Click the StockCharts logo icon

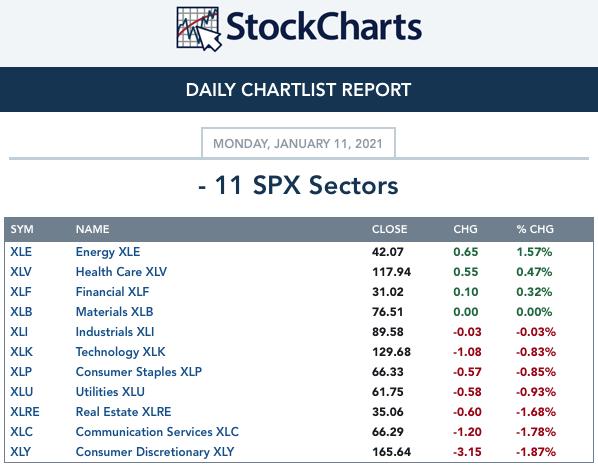click(199, 29)
